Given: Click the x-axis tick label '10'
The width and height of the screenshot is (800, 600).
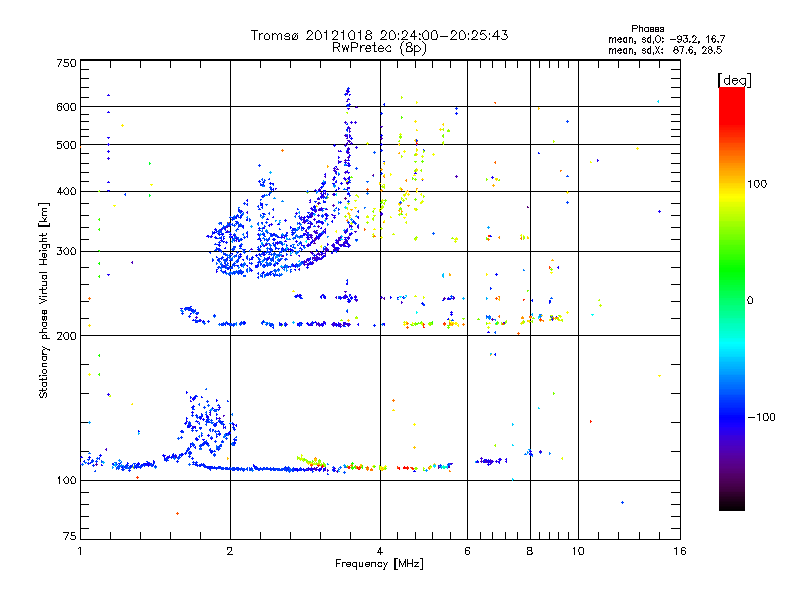Looking at the screenshot, I should pos(578,551).
